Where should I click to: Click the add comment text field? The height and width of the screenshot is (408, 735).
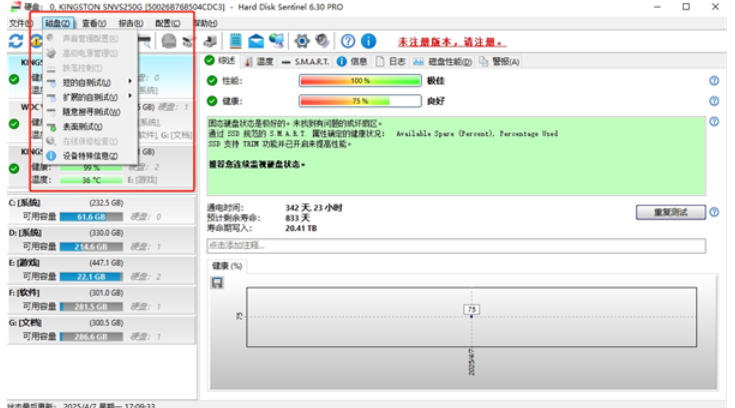(x=455, y=245)
